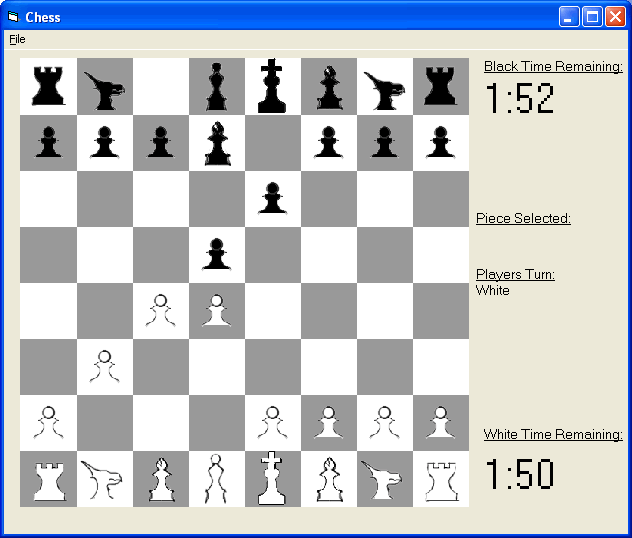The image size is (632, 538).
Task: Select black knight beside the top-left rook
Action: pos(105,86)
